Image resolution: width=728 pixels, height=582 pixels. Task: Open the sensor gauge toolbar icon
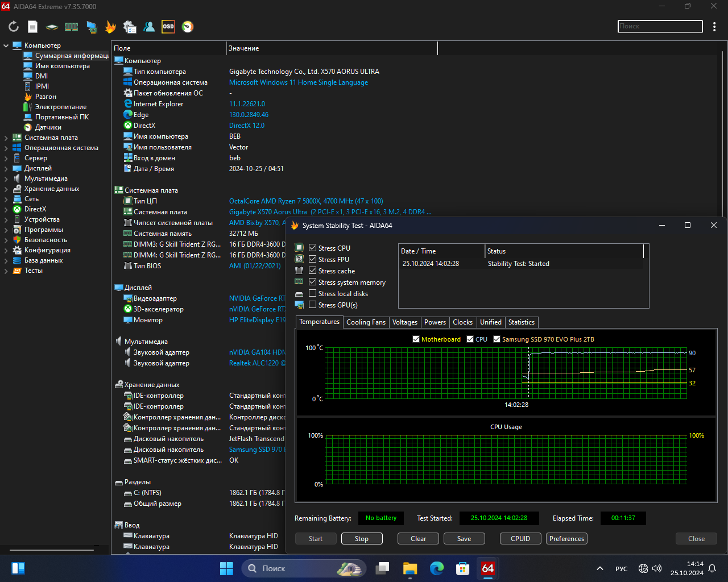click(188, 27)
